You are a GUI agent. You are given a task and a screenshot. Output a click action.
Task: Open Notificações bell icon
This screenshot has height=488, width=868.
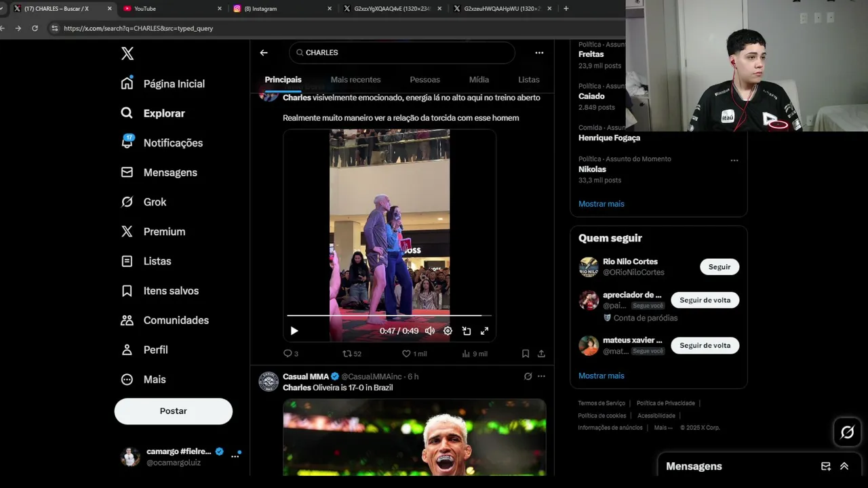tap(127, 142)
